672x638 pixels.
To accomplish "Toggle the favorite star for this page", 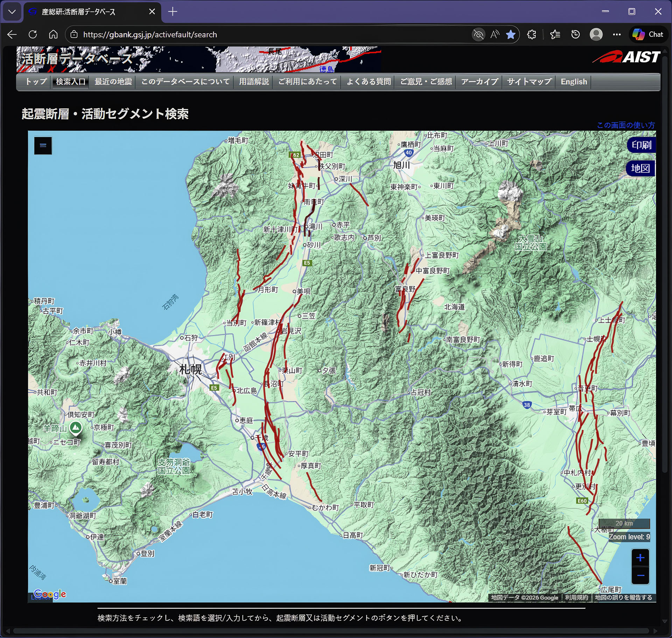I will point(511,34).
